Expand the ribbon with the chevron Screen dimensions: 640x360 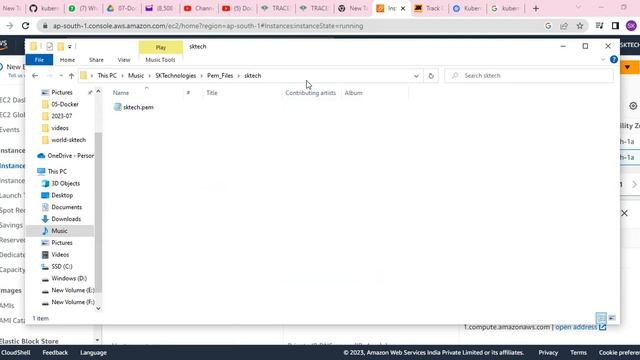pyautogui.click(x=603, y=60)
